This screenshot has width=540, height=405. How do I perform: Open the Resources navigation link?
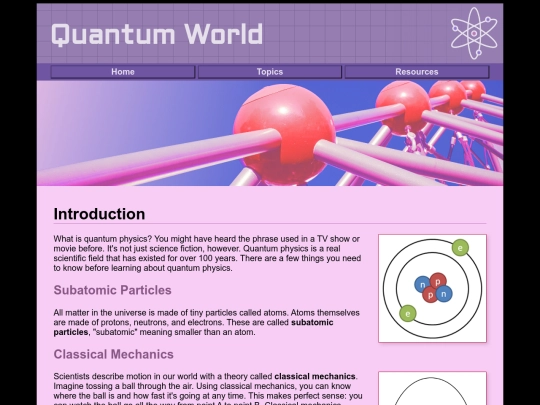[x=417, y=72]
